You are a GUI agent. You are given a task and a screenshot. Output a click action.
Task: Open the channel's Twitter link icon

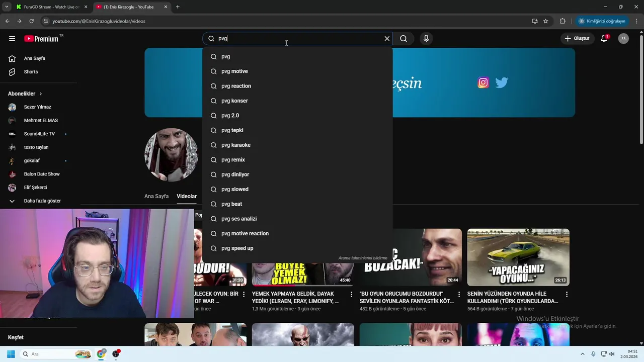coord(502,83)
